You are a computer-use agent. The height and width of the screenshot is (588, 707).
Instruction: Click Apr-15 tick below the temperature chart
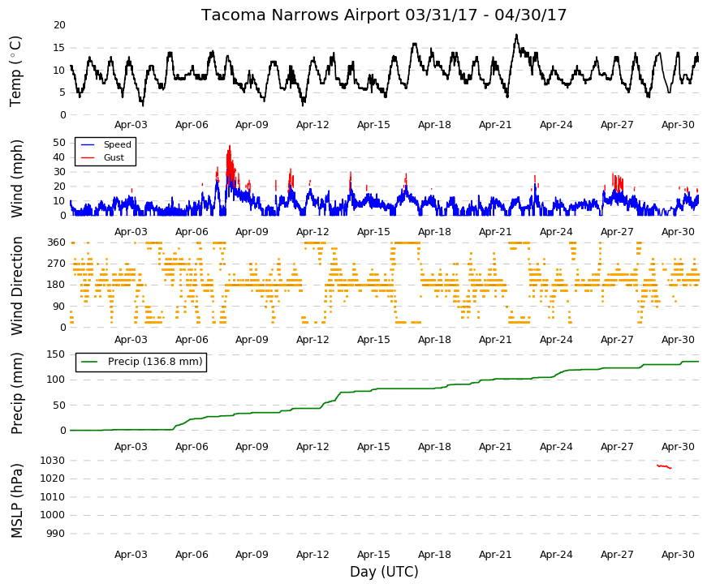point(373,125)
